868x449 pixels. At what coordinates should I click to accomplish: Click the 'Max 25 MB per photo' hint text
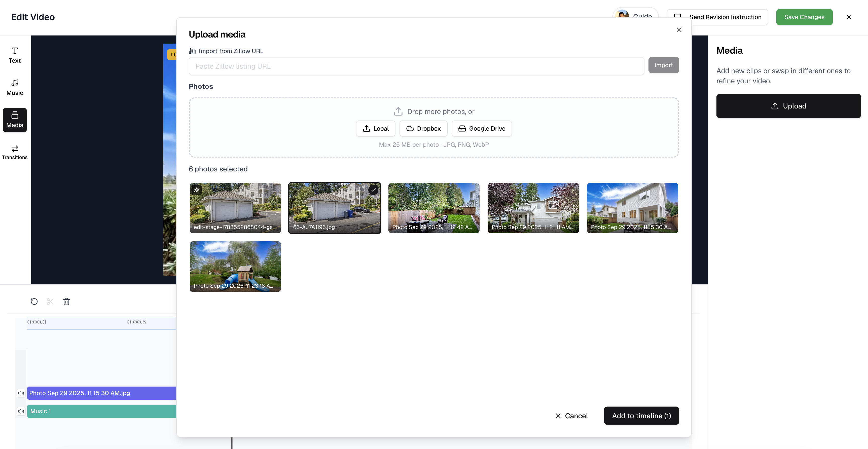tap(434, 145)
